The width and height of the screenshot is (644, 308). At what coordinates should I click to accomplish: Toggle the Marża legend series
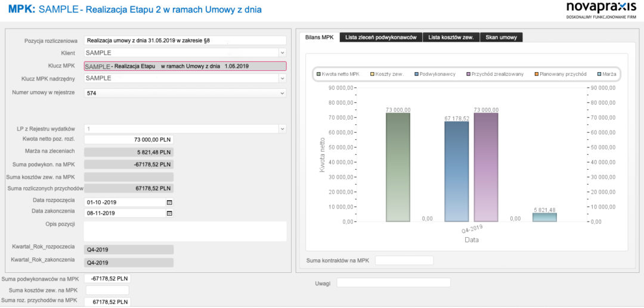point(606,74)
